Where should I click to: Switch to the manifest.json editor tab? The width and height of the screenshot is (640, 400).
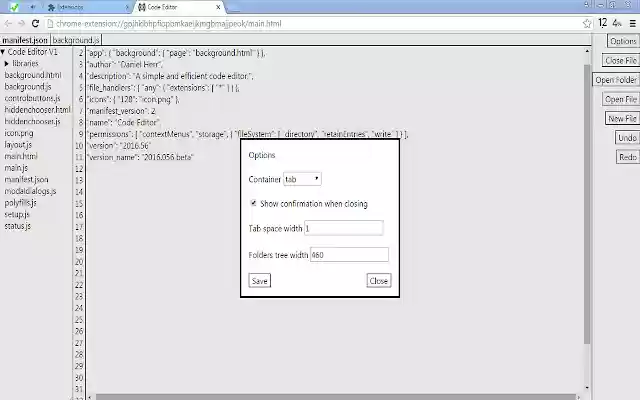[x=25, y=40]
